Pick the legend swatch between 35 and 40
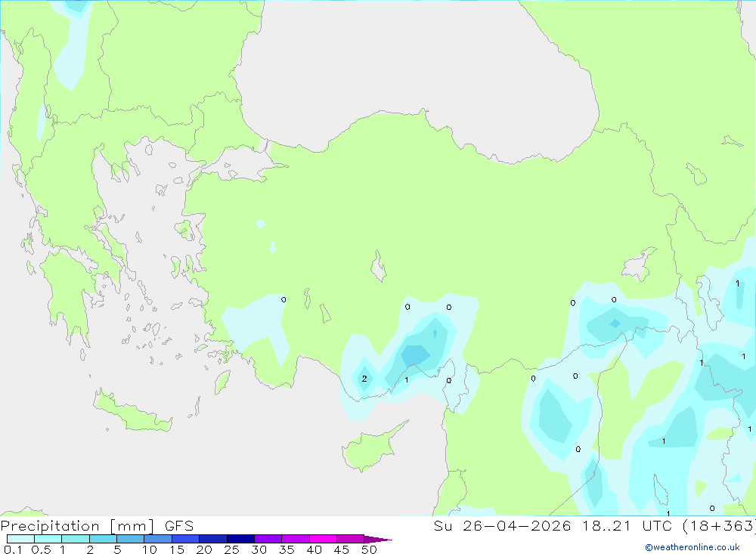Image resolution: width=756 pixels, height=554 pixels. tap(296, 539)
